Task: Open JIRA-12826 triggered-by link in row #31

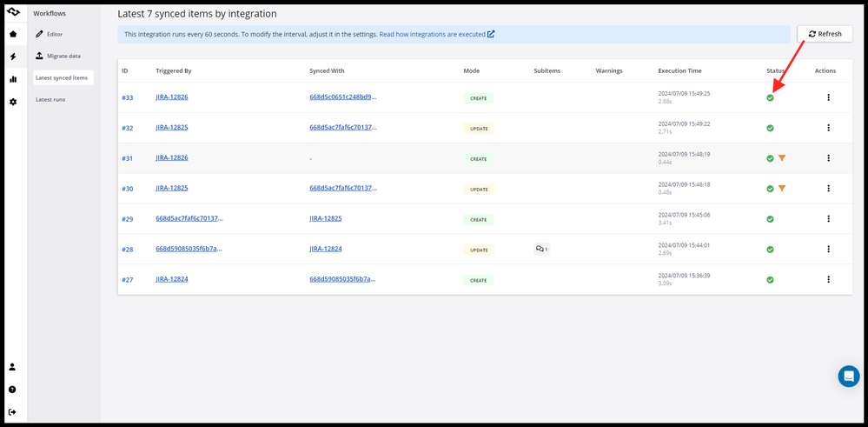Action: coord(172,157)
